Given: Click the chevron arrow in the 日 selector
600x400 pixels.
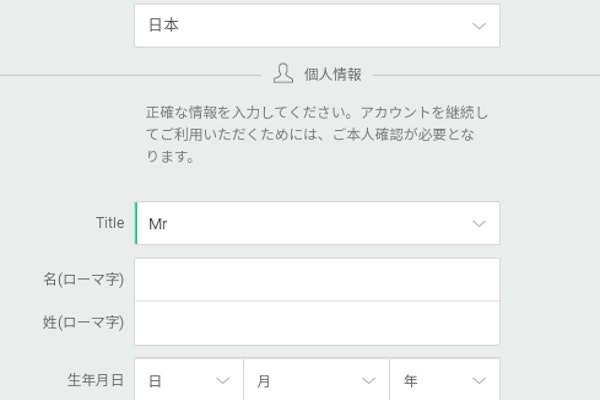Looking at the screenshot, I should 223,381.
